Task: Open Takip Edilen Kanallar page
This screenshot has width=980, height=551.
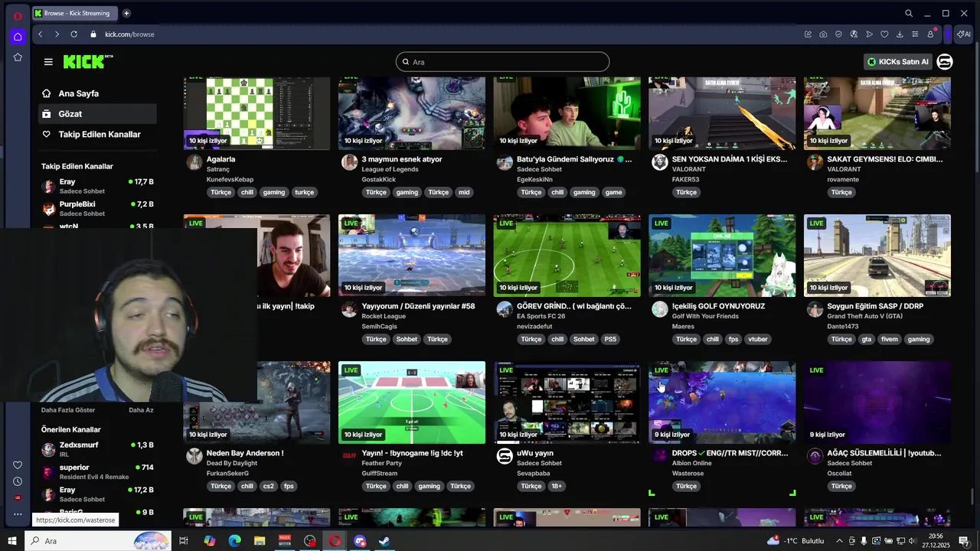Action: (x=98, y=135)
